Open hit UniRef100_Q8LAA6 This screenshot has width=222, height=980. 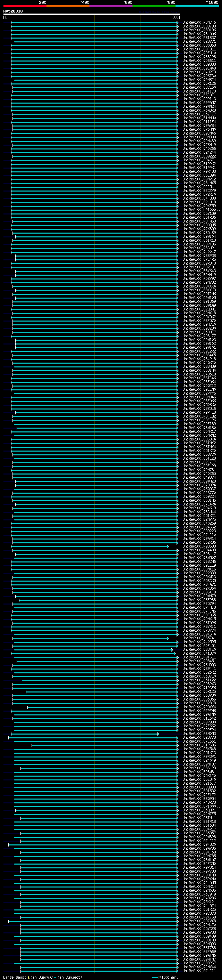click(199, 34)
